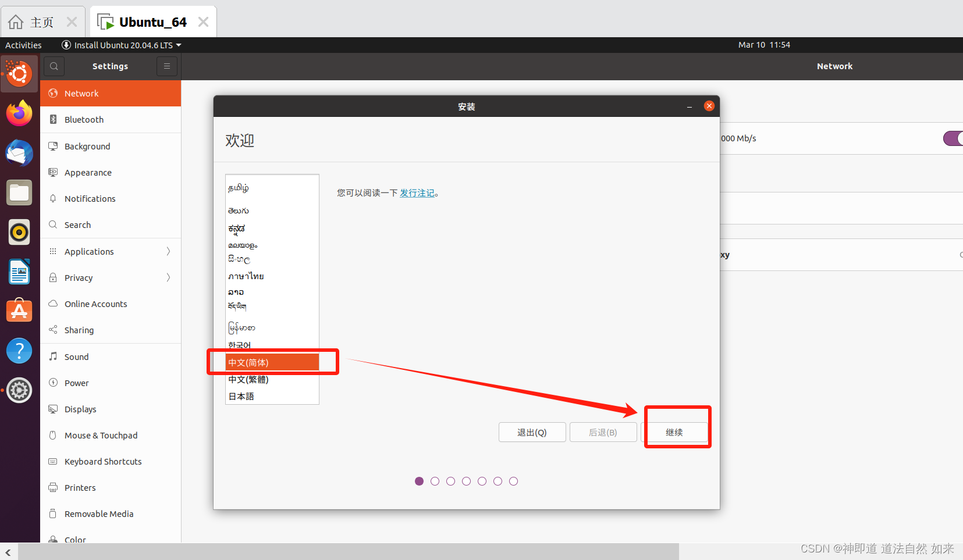Image resolution: width=963 pixels, height=560 pixels.
Task: Open Power settings panel
Action: [111, 383]
